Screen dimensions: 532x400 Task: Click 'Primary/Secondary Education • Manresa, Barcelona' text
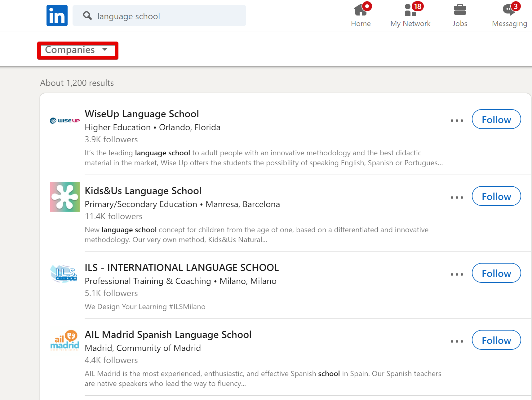click(x=182, y=204)
